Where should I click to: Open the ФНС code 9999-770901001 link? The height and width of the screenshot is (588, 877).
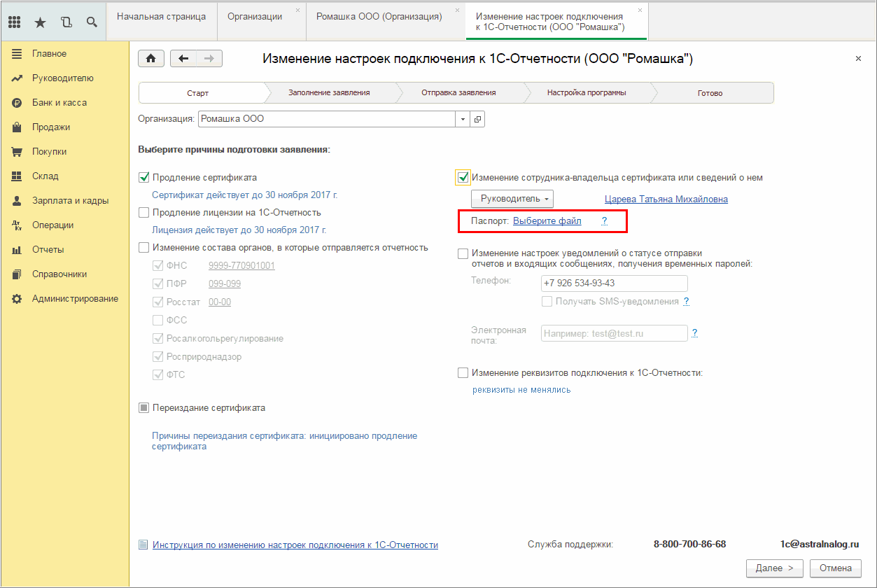point(241,266)
